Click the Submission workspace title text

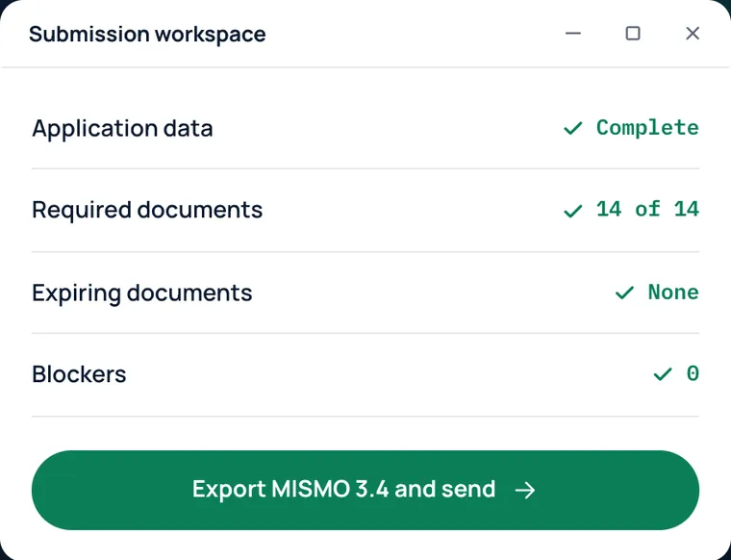pyautogui.click(x=147, y=34)
